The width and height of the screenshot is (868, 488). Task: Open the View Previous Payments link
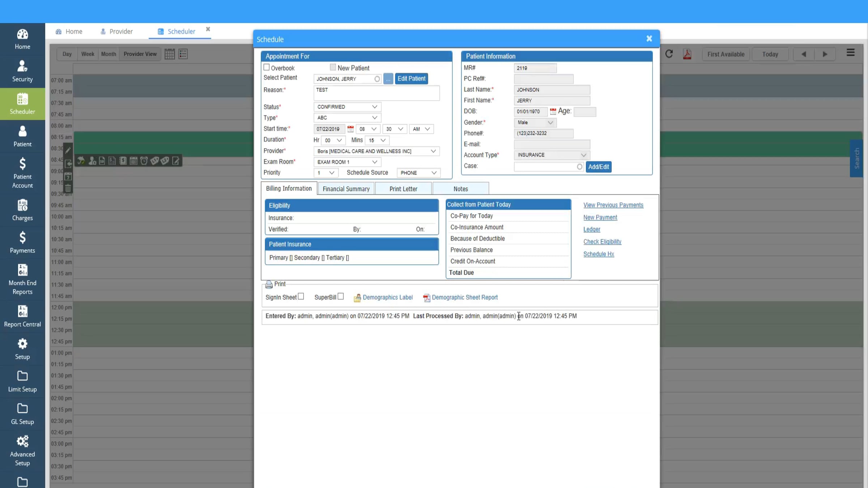(x=613, y=205)
